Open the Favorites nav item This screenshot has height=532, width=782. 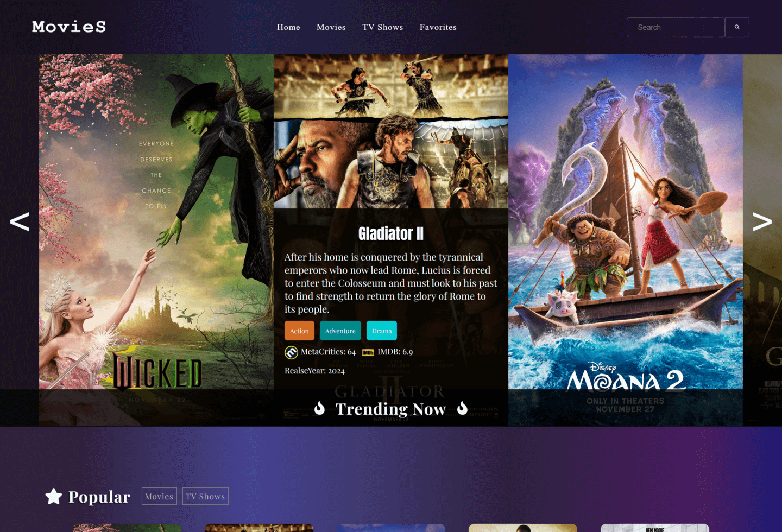(x=438, y=27)
